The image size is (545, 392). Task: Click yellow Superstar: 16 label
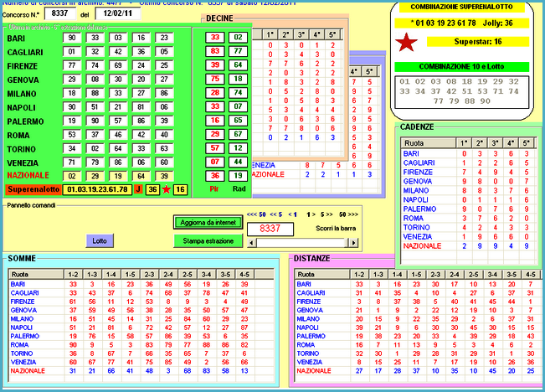pyautogui.click(x=478, y=42)
